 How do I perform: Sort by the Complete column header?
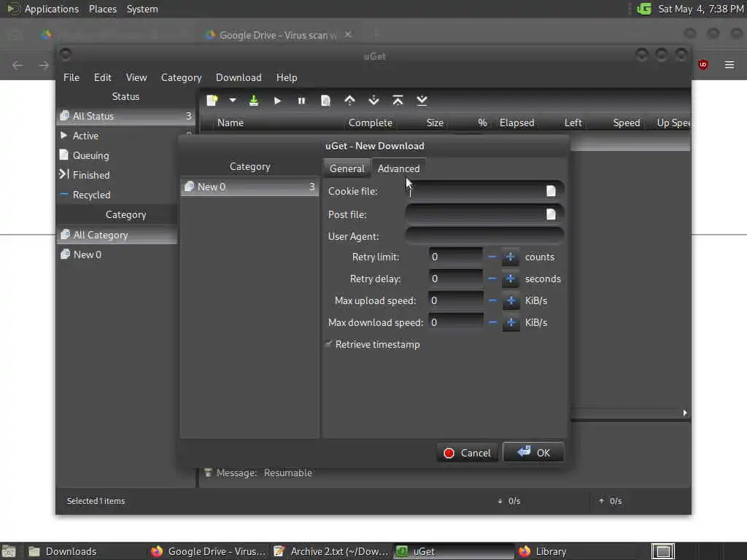[370, 122]
